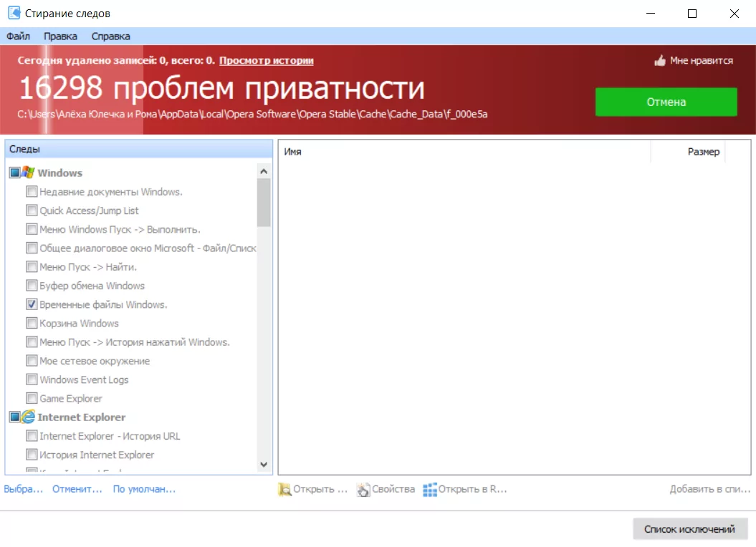This screenshot has height=547, width=756.
Task: Click the По умолчан… link
Action: 144,489
